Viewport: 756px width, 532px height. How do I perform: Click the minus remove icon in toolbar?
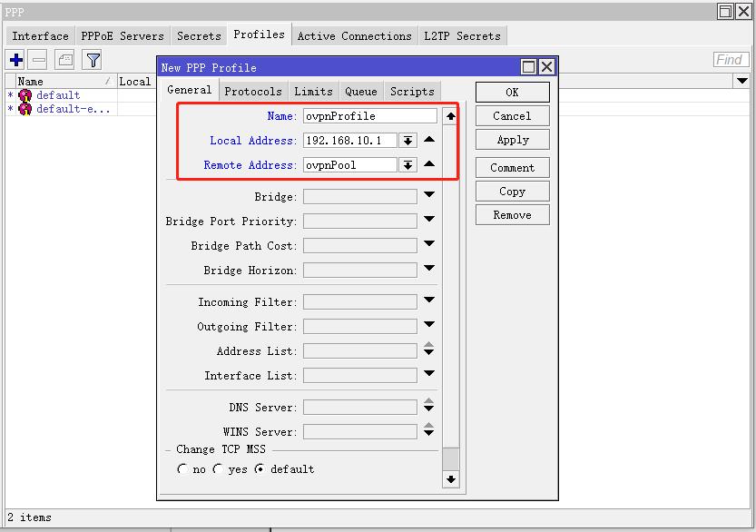click(38, 60)
